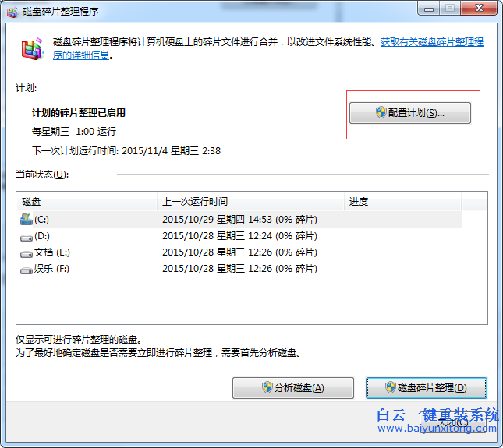Open the 获取有关磁盘碎片整理程序的详细信息 link

[431, 42]
